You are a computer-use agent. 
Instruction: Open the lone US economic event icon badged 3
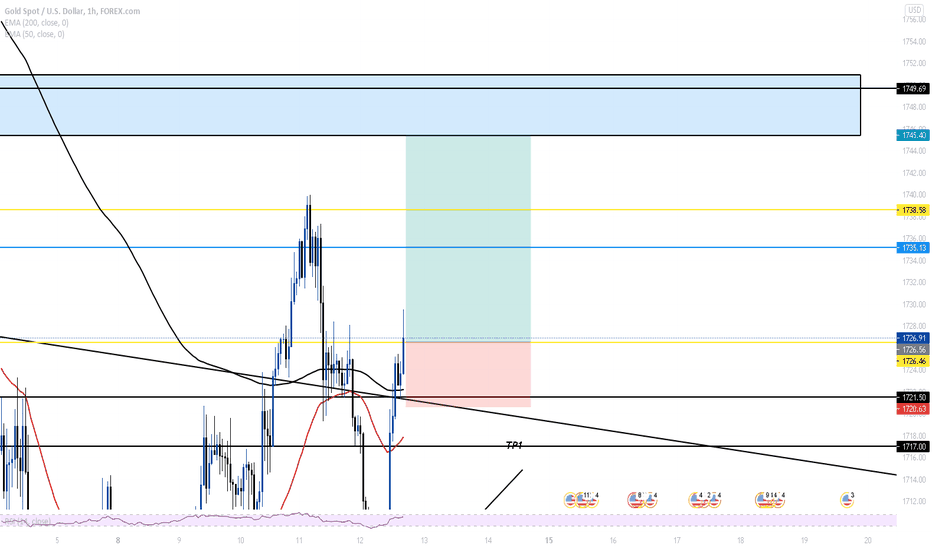coord(847,499)
